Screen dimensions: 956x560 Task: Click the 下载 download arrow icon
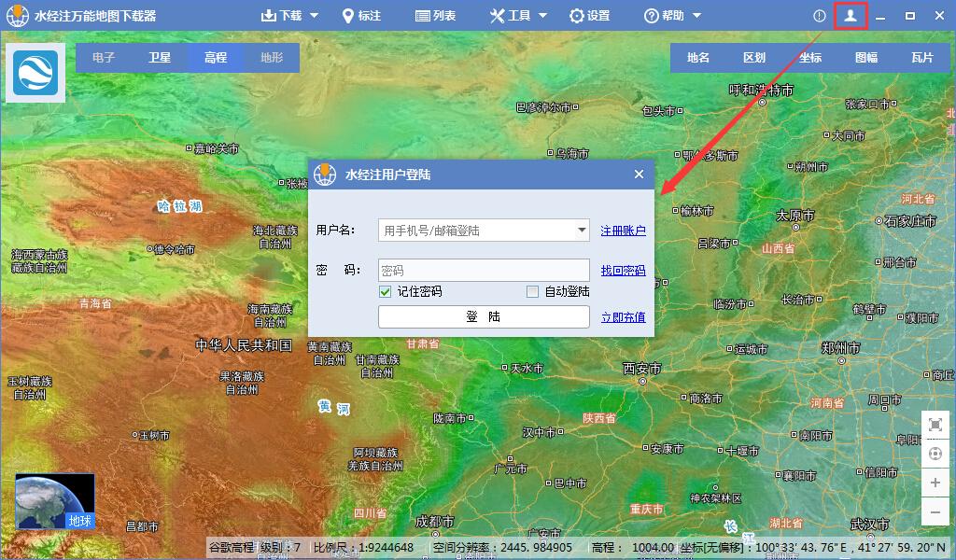point(268,16)
